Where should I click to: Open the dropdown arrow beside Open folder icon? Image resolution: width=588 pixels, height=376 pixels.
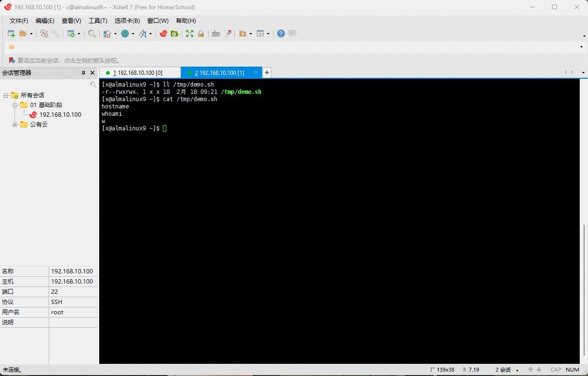point(32,34)
